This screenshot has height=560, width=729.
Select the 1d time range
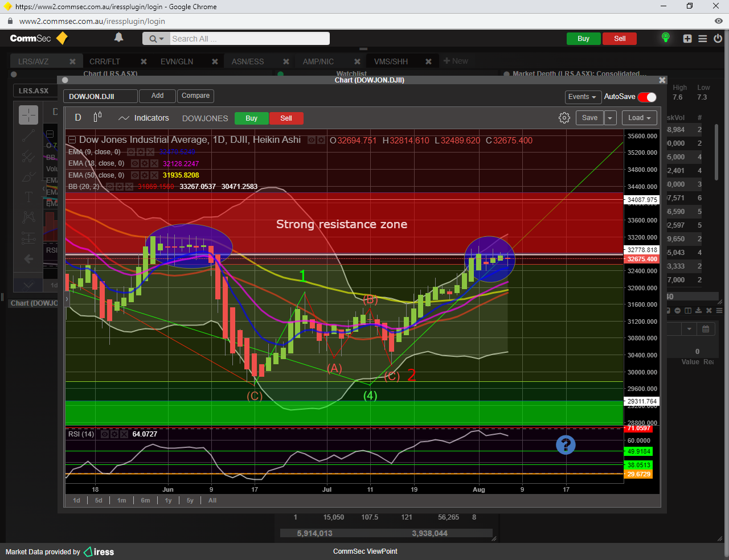pos(76,500)
